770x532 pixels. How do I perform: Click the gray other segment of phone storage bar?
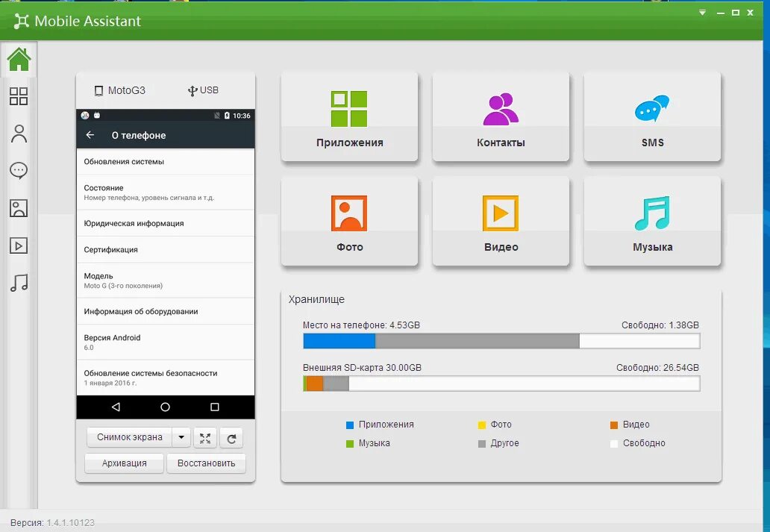[478, 341]
